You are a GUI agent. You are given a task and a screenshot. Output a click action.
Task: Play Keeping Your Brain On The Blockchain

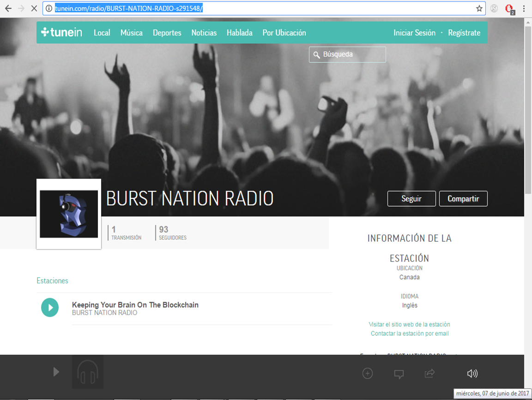click(x=50, y=307)
